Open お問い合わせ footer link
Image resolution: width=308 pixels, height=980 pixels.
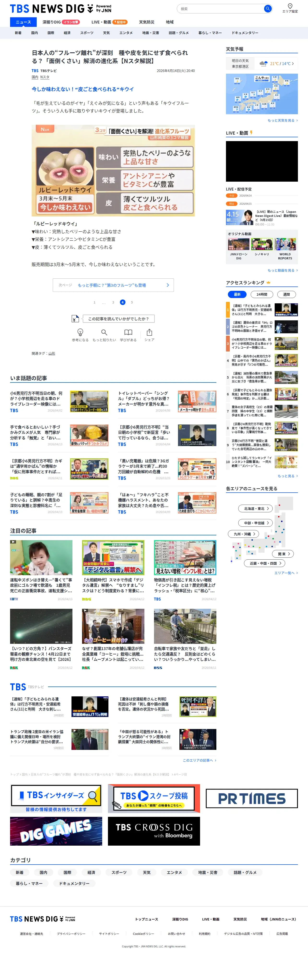(x=177, y=934)
